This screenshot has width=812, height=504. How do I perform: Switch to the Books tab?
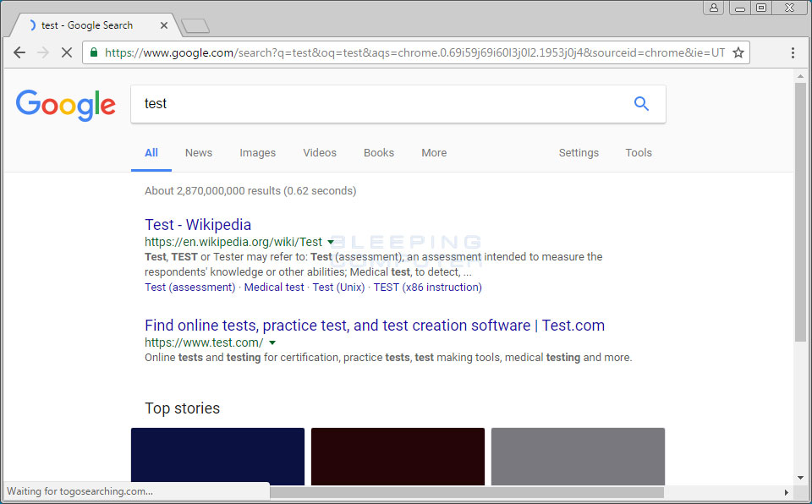[x=379, y=153]
